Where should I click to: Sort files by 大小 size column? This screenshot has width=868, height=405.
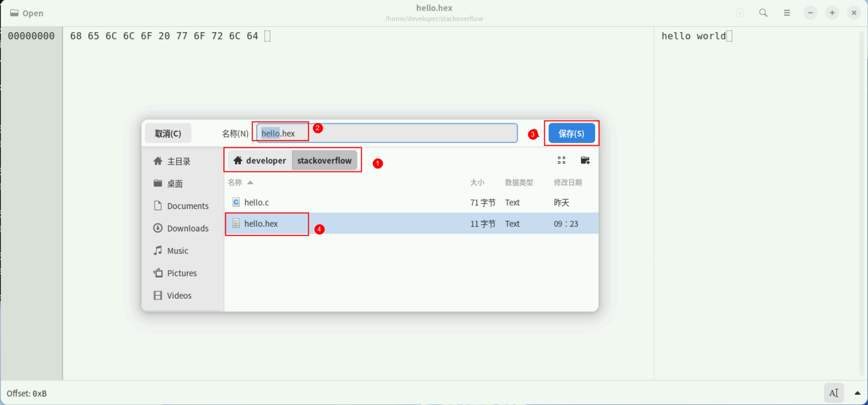(x=477, y=183)
